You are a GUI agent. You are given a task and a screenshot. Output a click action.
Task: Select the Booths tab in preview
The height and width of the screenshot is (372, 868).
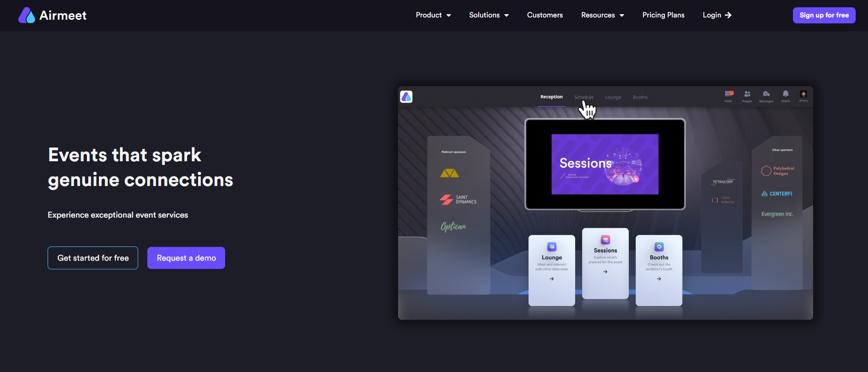(x=640, y=97)
